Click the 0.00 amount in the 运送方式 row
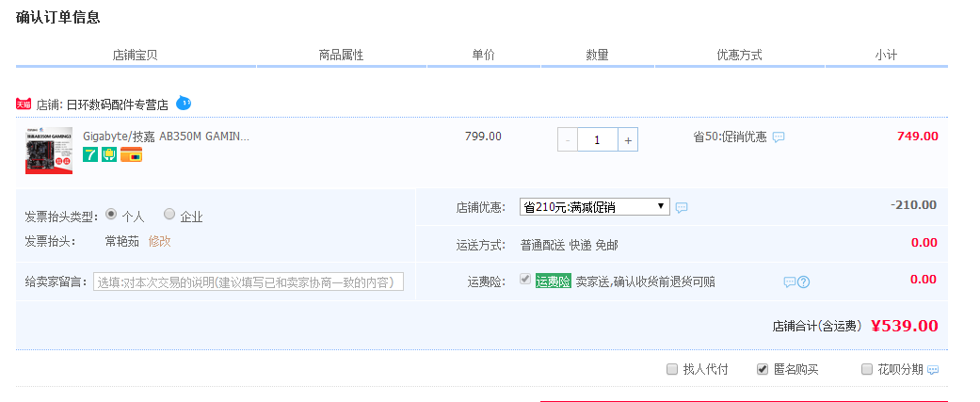Screen dimensions: 980x402 point(924,243)
